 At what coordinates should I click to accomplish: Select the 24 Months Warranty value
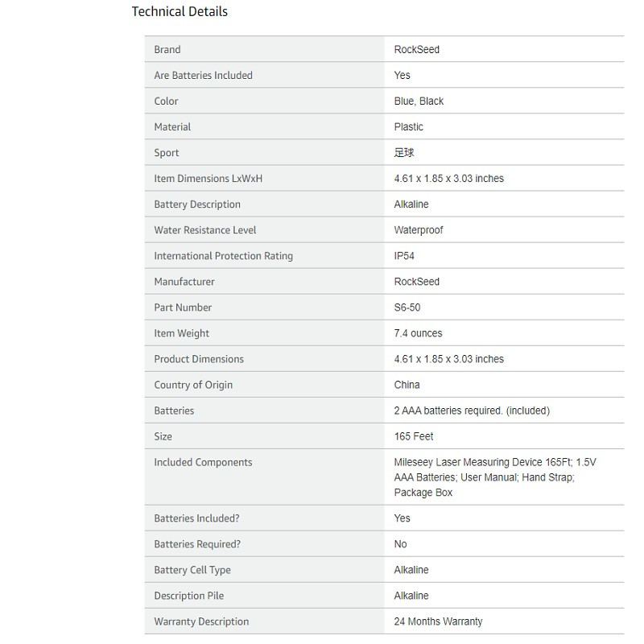pyautogui.click(x=438, y=621)
